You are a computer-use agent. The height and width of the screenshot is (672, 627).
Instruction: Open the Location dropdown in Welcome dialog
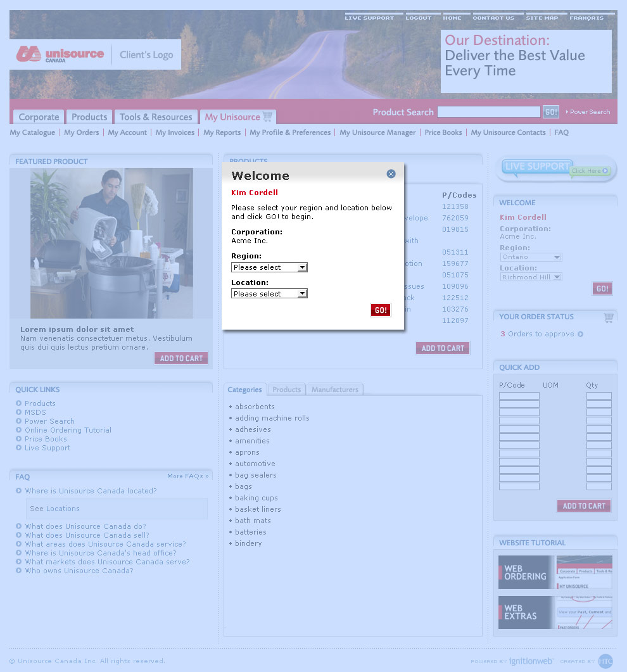269,294
